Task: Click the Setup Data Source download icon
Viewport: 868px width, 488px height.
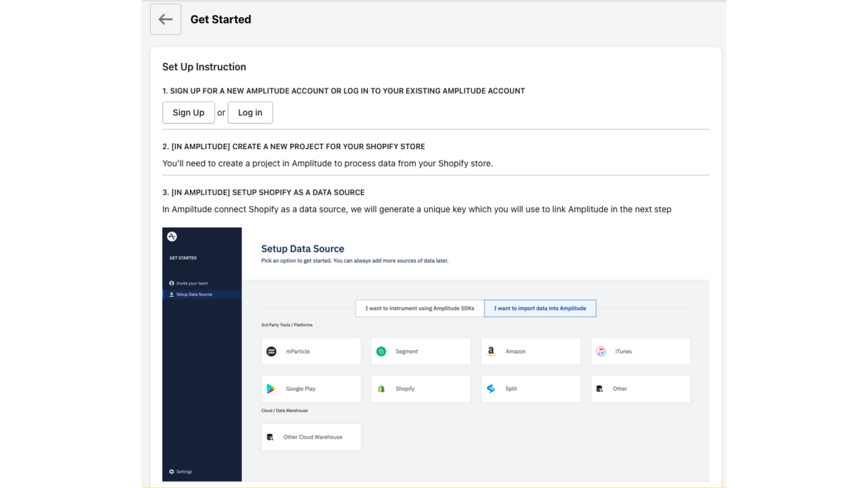Action: 172,294
